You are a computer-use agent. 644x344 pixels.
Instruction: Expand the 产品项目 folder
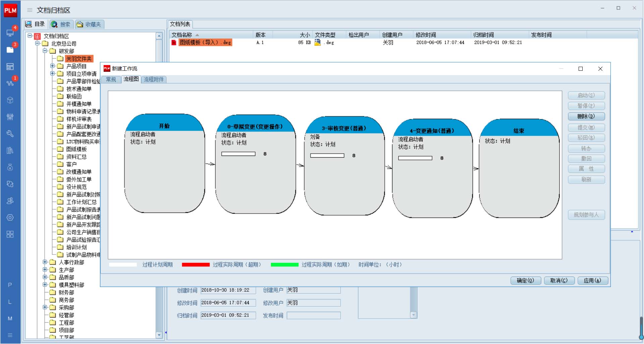(x=52, y=66)
